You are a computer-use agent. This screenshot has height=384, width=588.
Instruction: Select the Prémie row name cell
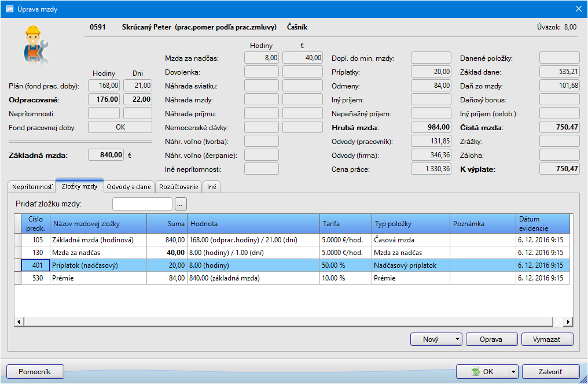[98, 278]
